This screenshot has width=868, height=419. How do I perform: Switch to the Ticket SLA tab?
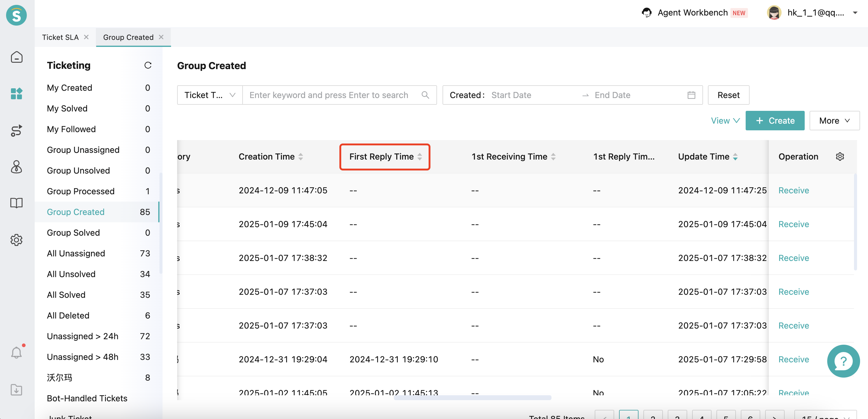pos(60,37)
